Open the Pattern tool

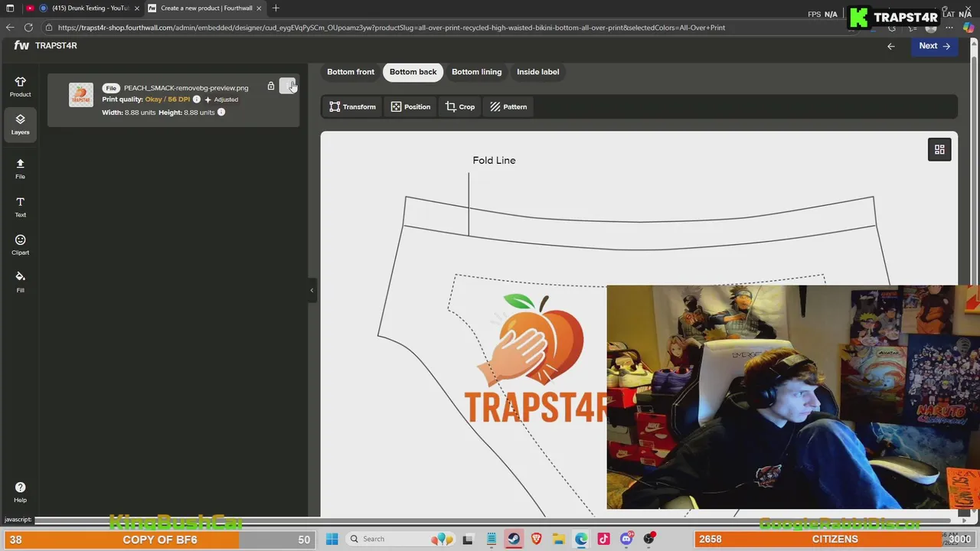click(x=508, y=107)
